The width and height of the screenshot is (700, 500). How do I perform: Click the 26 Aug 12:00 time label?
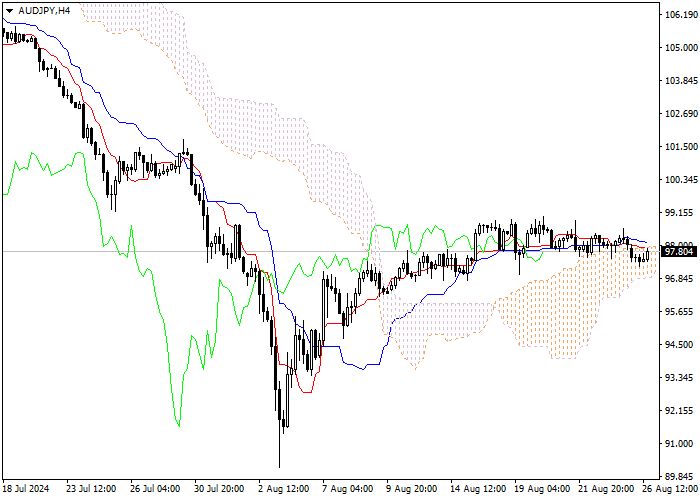pyautogui.click(x=671, y=489)
